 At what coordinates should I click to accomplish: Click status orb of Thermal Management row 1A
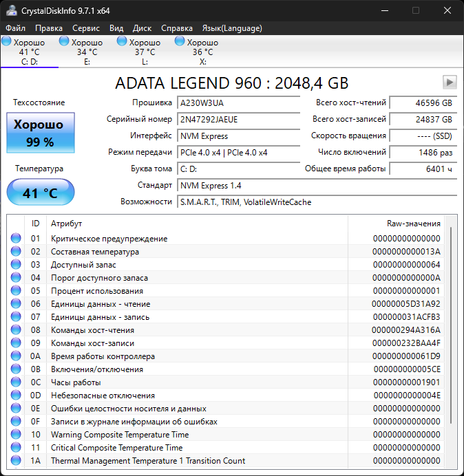point(16,461)
